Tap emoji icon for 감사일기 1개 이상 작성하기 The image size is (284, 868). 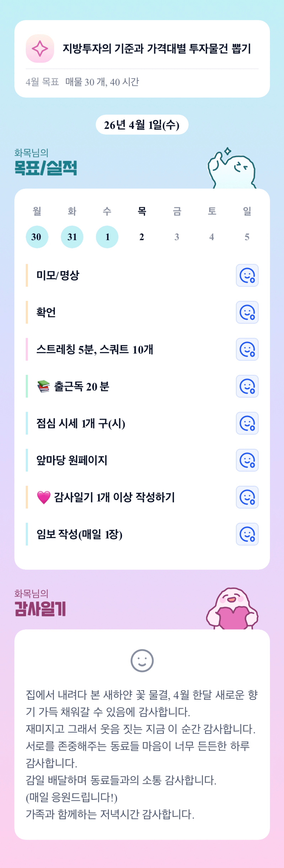click(247, 497)
